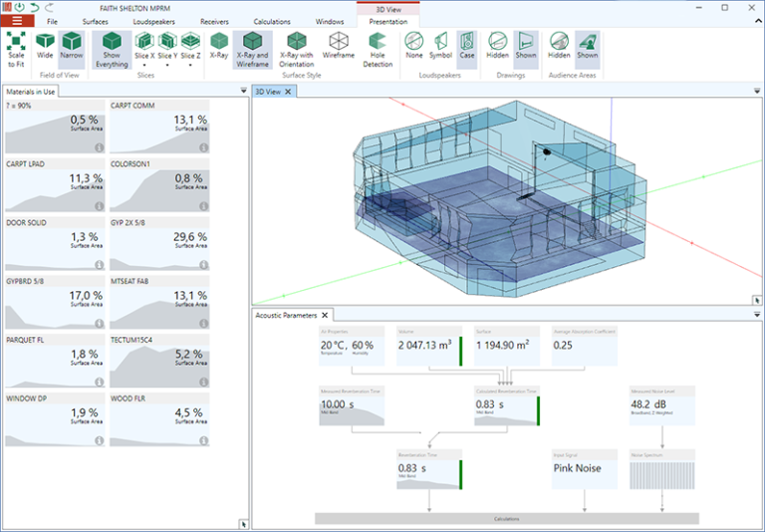This screenshot has height=532, width=765.
Task: Click the Calculations bar at bottom
Action: [x=506, y=519]
